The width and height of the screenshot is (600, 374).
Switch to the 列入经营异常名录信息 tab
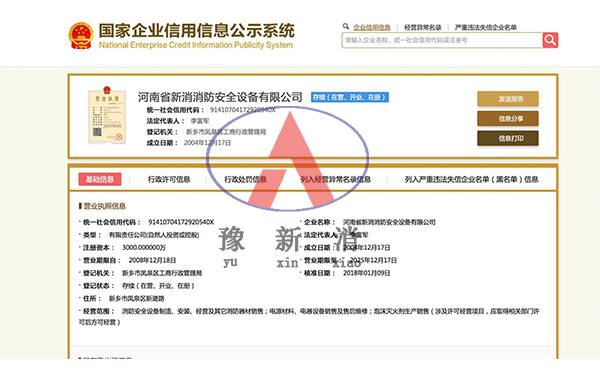coord(336,179)
